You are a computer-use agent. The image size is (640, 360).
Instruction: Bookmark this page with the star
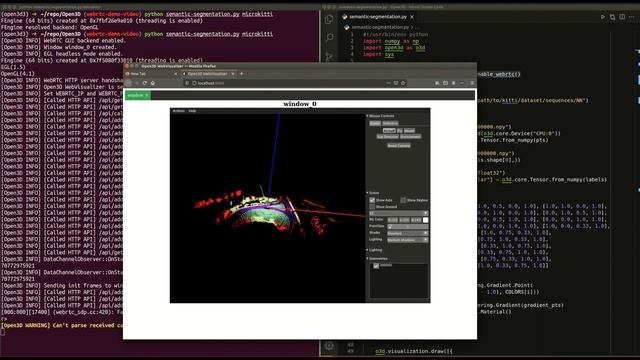coord(403,83)
